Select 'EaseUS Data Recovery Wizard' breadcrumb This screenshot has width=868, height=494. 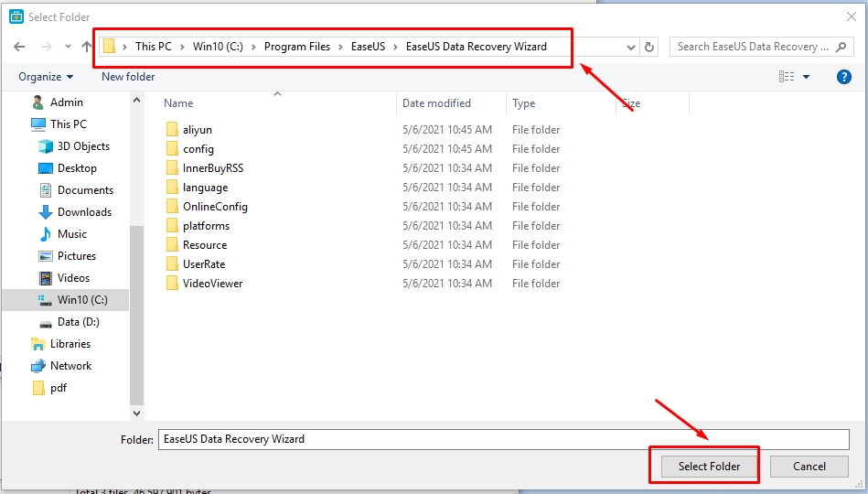(476, 47)
